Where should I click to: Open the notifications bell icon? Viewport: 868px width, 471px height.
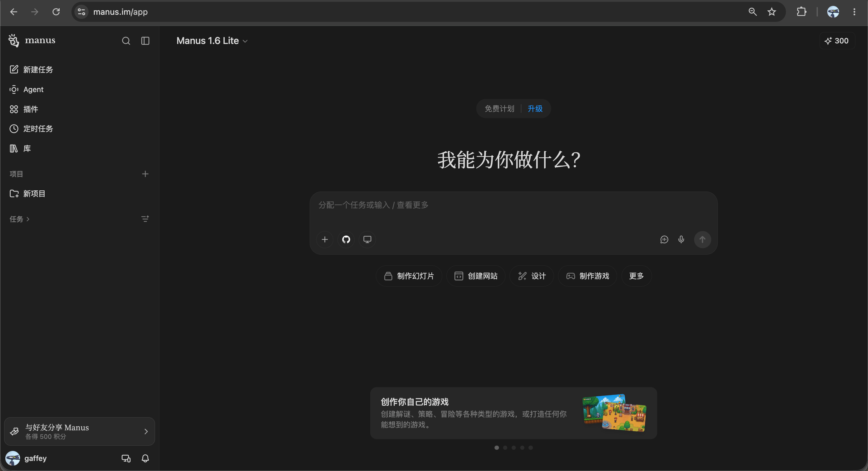coord(145,459)
